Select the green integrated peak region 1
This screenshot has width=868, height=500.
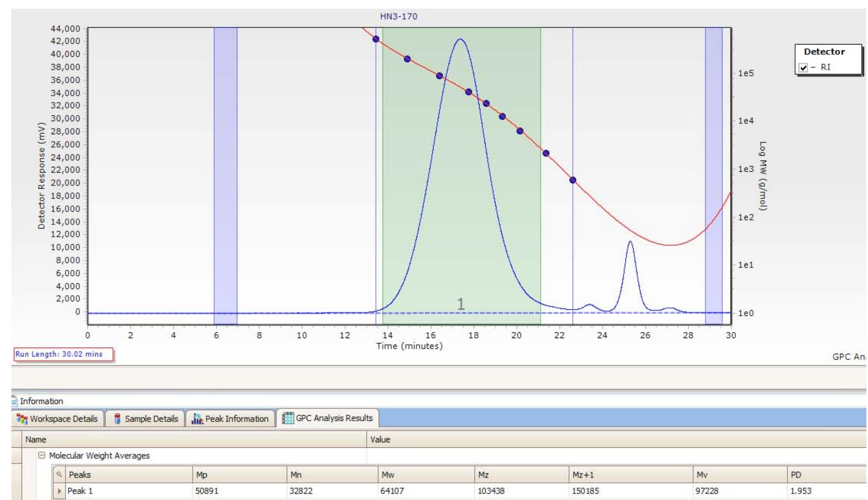461,206
